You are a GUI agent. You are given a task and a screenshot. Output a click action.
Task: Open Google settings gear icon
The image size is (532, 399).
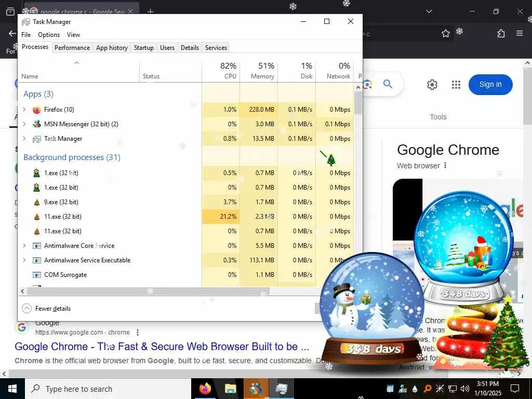pos(432,85)
